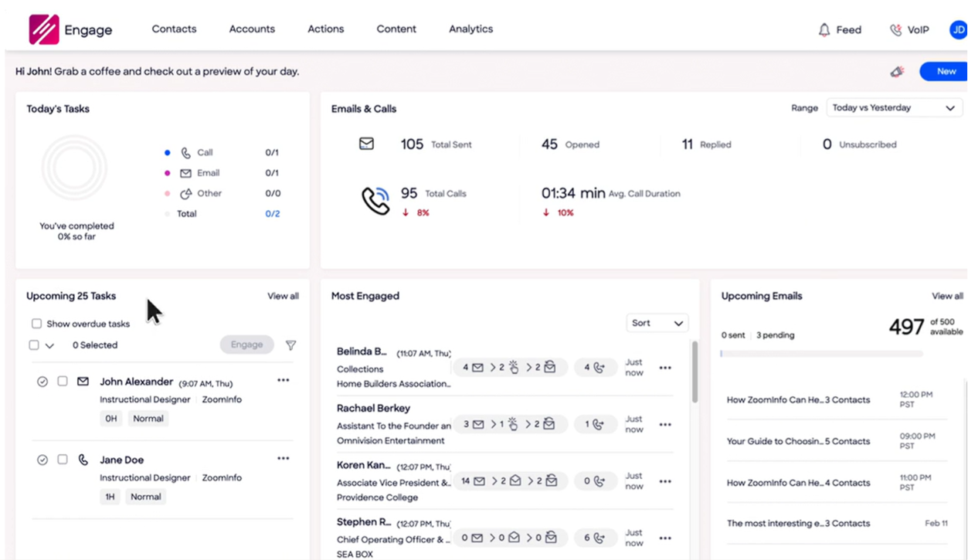Open more options for Belinda B. row
The image size is (968, 560).
(x=665, y=368)
